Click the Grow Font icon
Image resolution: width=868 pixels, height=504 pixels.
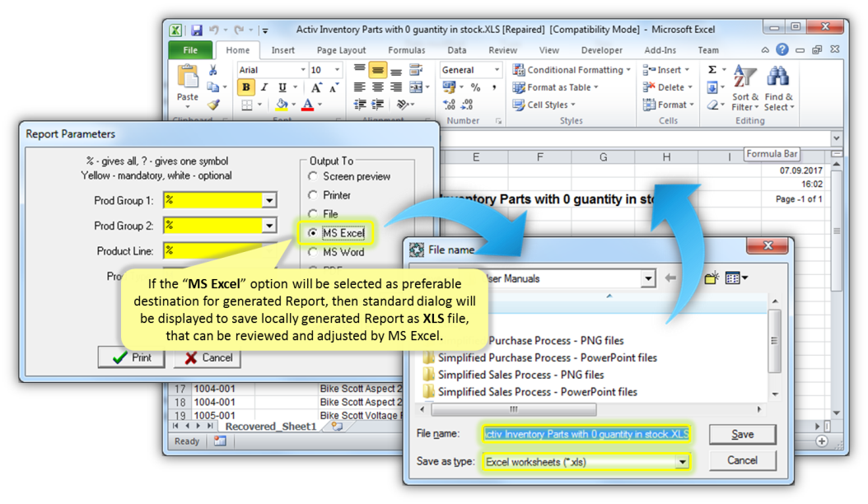point(315,87)
